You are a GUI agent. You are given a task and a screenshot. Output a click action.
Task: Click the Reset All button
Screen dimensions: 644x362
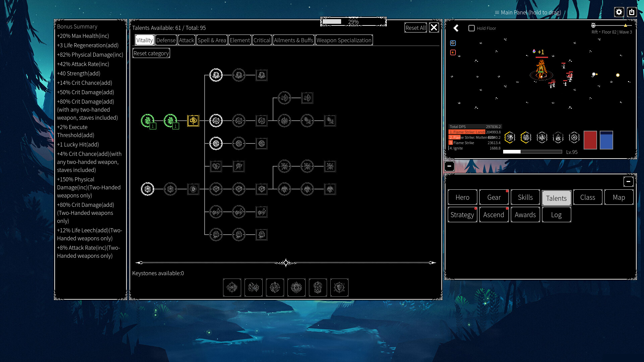[416, 28]
